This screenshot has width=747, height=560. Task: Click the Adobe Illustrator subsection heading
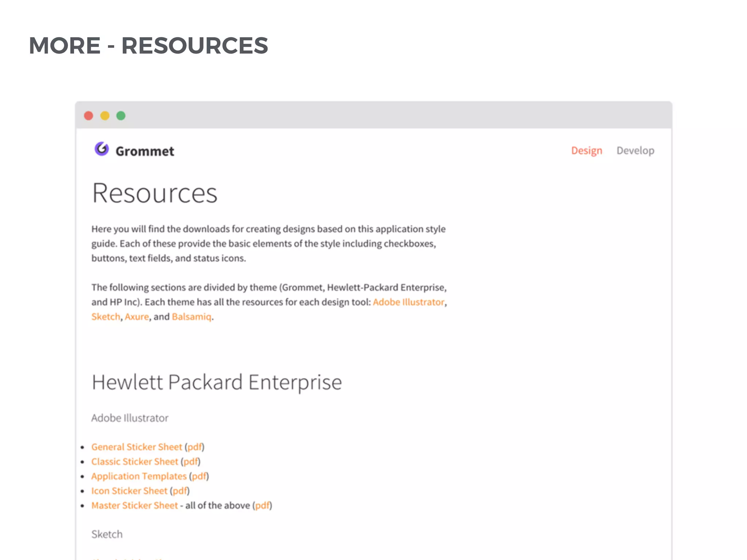(130, 418)
